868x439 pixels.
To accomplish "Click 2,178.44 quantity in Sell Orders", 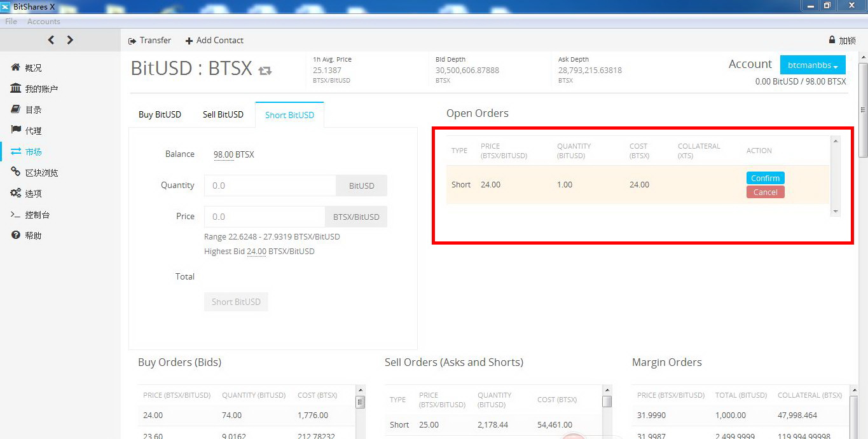I will click(493, 424).
